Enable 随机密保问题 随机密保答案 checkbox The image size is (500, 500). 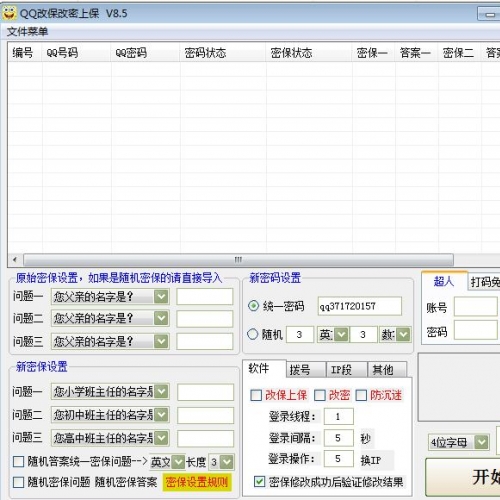pos(18,482)
